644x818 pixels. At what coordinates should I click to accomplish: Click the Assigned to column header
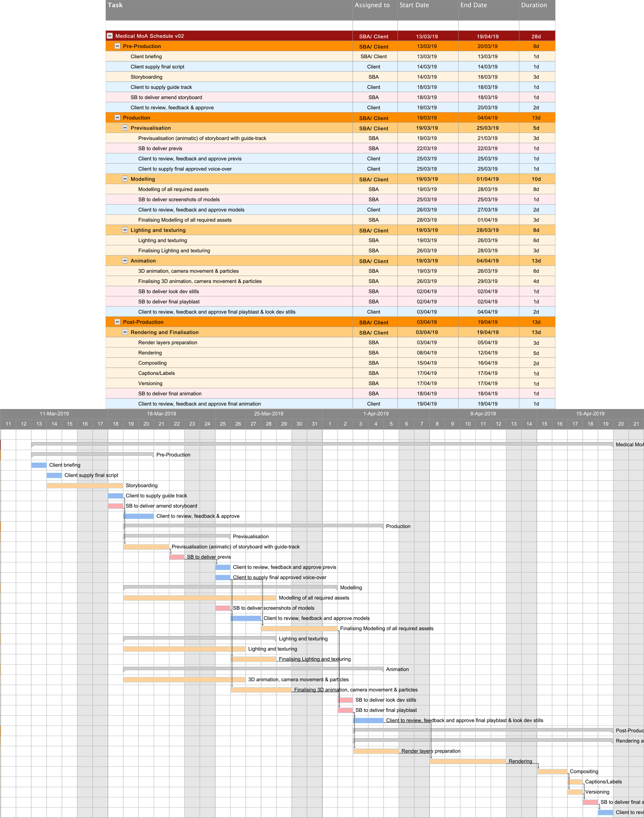[375, 10]
